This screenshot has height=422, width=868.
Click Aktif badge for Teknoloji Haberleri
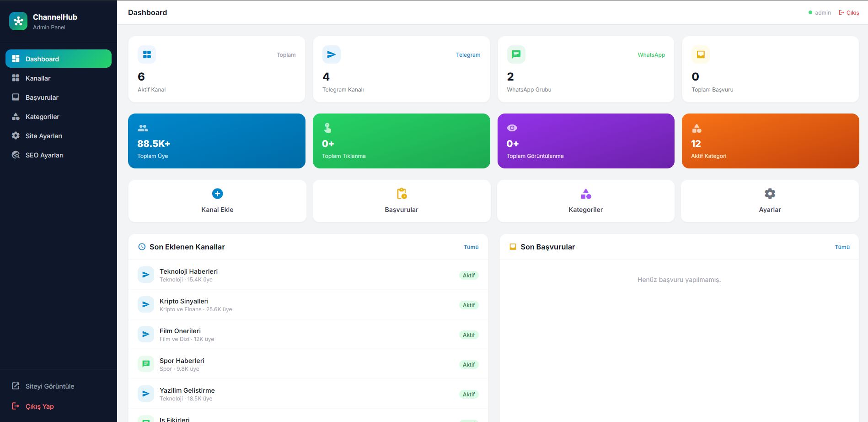click(x=469, y=276)
